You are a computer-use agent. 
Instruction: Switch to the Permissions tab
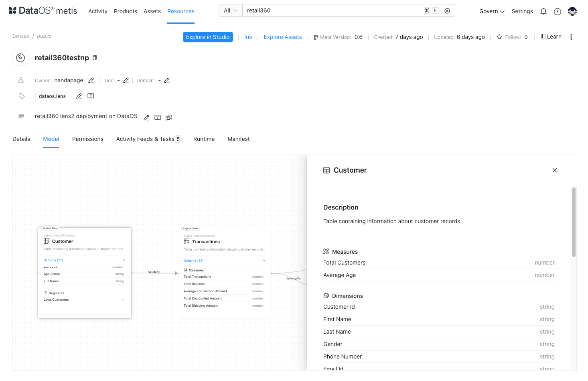[88, 139]
